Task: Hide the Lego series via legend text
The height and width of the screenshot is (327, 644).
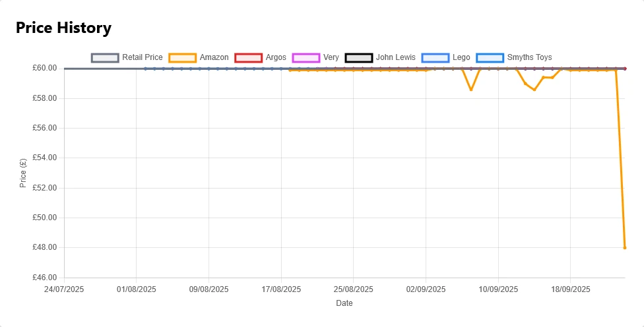Action: 461,58
